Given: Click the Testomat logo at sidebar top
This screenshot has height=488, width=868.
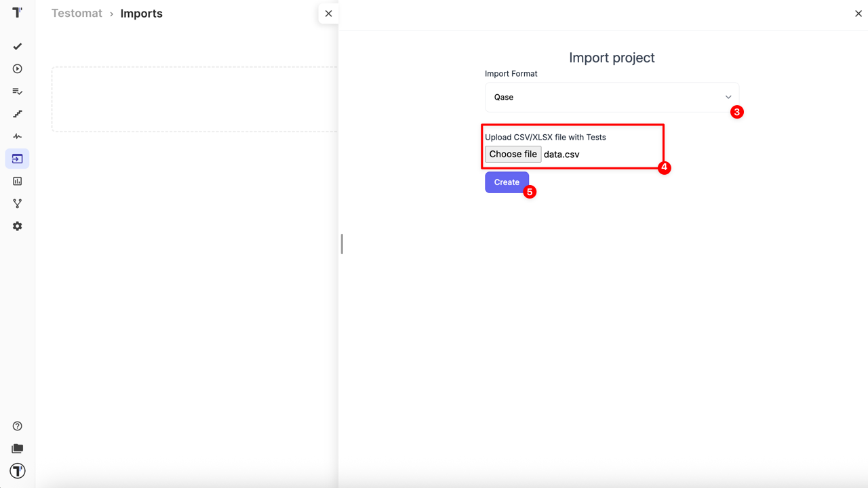Looking at the screenshot, I should click(x=17, y=12).
